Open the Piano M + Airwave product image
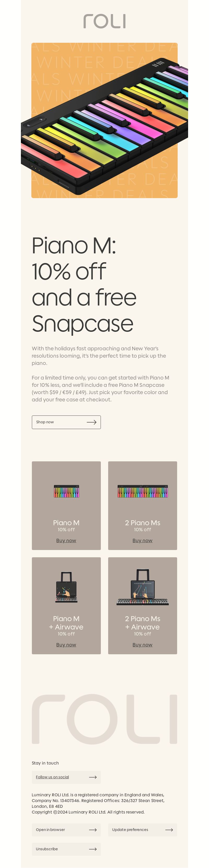This screenshot has height=868, width=209. pyautogui.click(x=66, y=587)
